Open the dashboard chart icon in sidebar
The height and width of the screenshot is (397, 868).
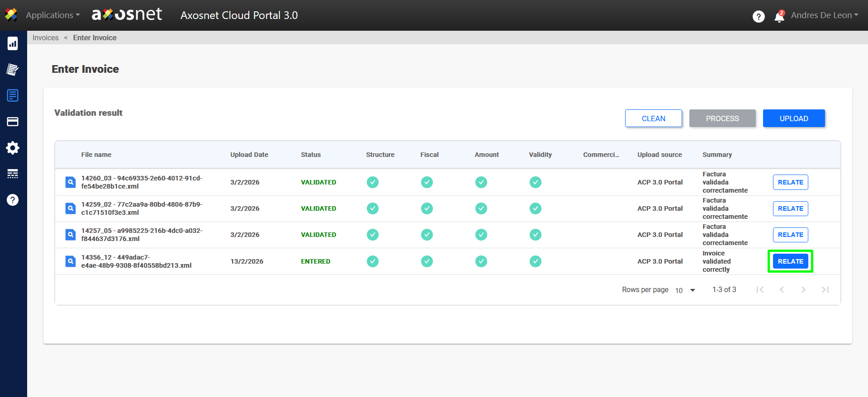click(13, 43)
